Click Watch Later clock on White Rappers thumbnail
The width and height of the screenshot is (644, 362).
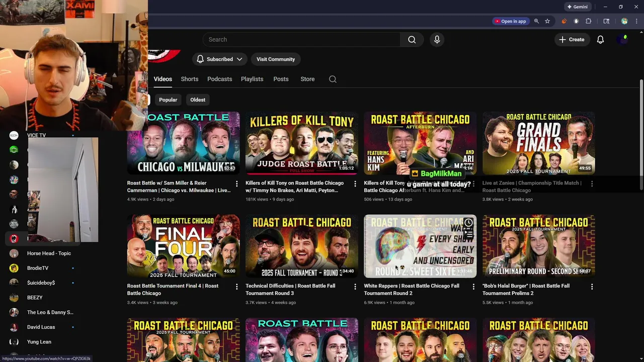click(468, 223)
